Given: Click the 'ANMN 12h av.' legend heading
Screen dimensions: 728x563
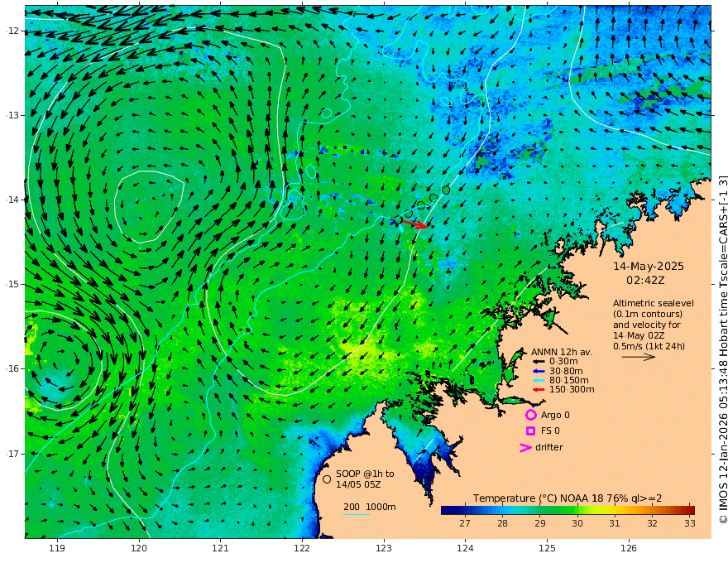Looking at the screenshot, I should click(562, 352).
